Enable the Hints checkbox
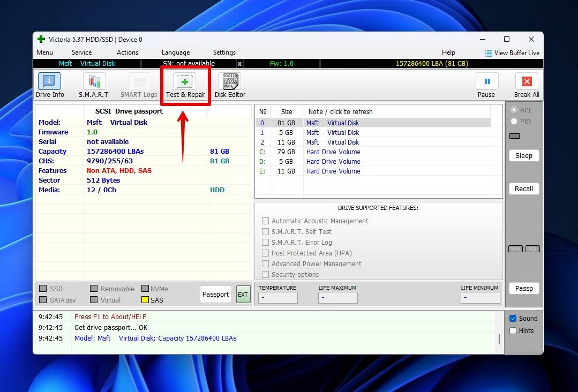The width and height of the screenshot is (578, 392). point(513,331)
